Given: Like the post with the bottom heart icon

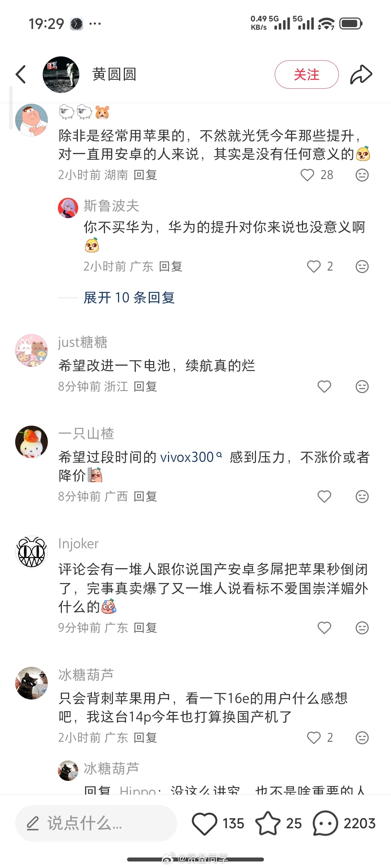Looking at the screenshot, I should (x=205, y=823).
